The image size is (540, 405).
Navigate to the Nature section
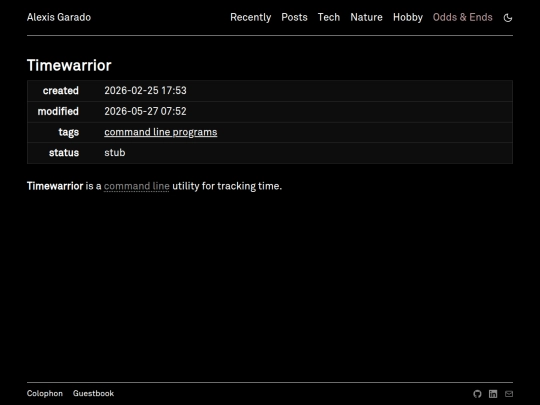[366, 17]
